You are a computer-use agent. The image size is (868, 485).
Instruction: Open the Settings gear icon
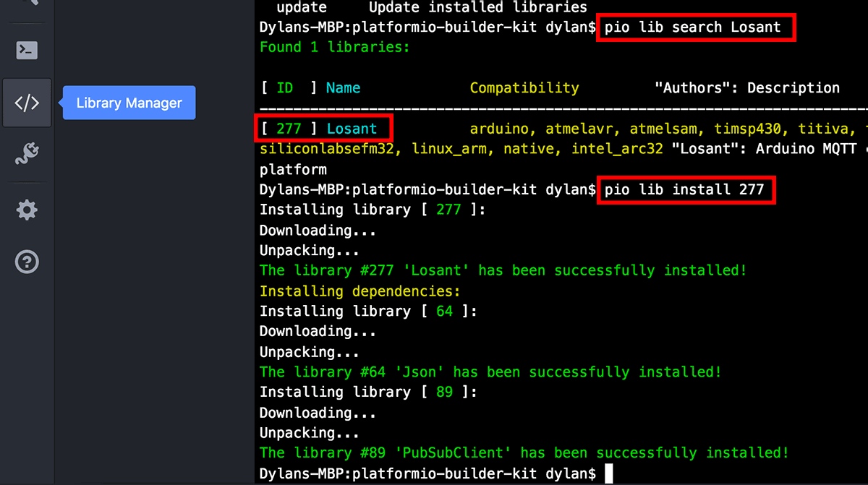click(27, 210)
